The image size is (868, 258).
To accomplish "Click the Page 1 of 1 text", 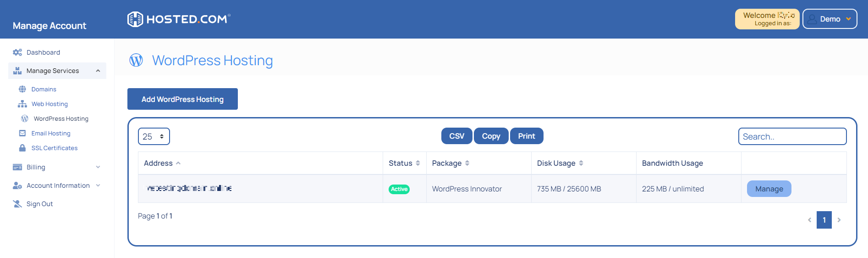I will coord(155,216).
